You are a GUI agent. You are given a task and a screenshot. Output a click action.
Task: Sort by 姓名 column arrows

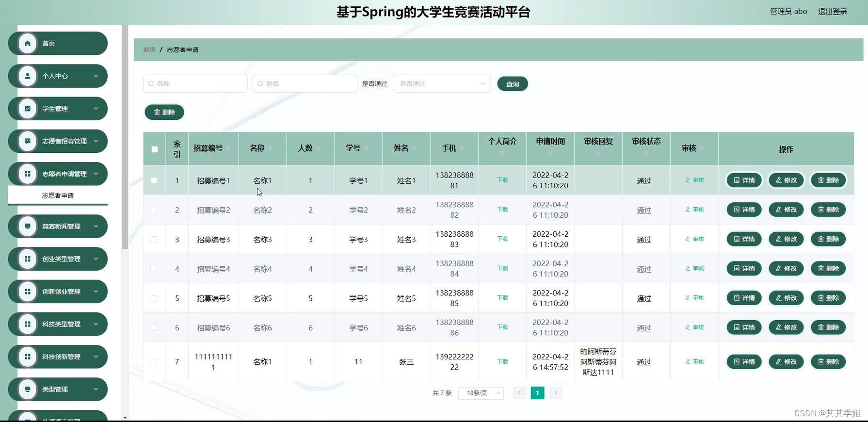pyautogui.click(x=414, y=148)
